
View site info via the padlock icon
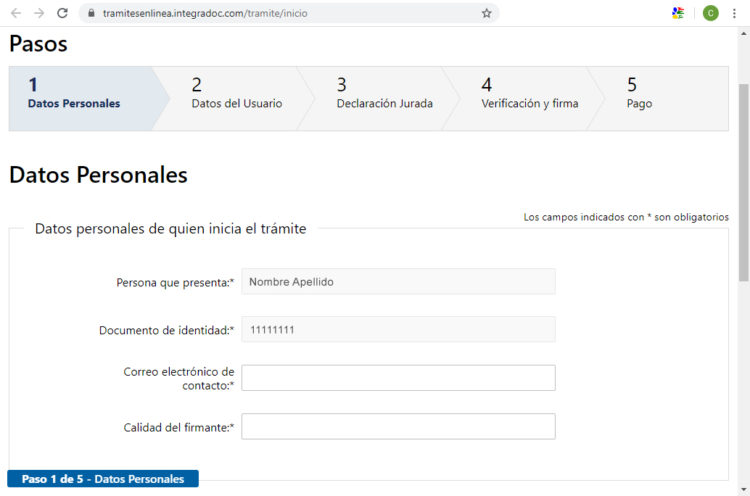[x=91, y=13]
